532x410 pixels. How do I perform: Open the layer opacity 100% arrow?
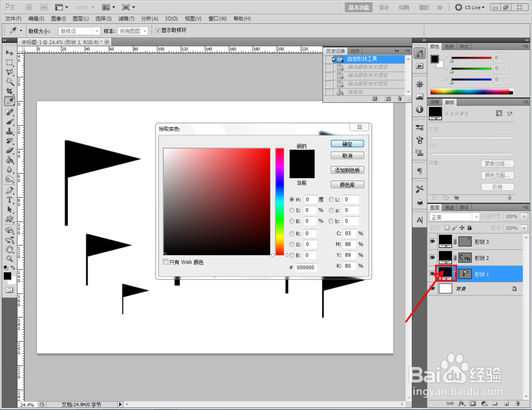coord(525,216)
